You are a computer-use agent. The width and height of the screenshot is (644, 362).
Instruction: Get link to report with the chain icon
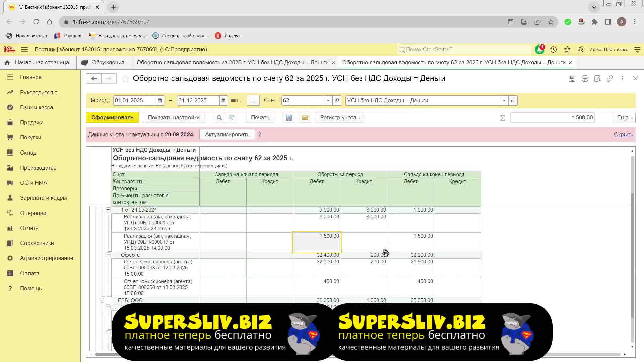pyautogui.click(x=610, y=79)
